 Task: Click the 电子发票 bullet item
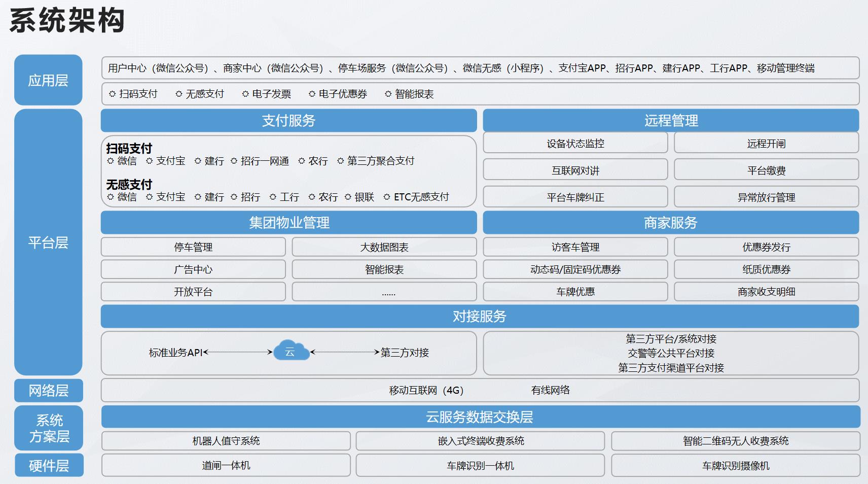[267, 94]
